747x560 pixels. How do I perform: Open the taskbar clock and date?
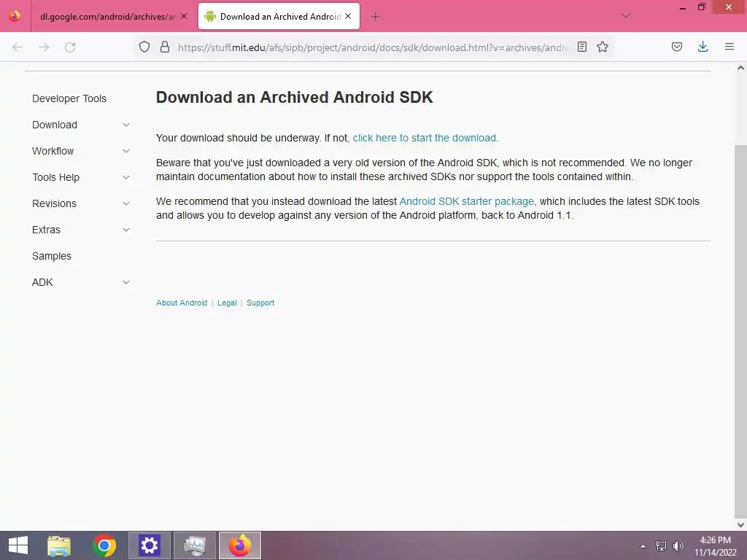tap(715, 546)
